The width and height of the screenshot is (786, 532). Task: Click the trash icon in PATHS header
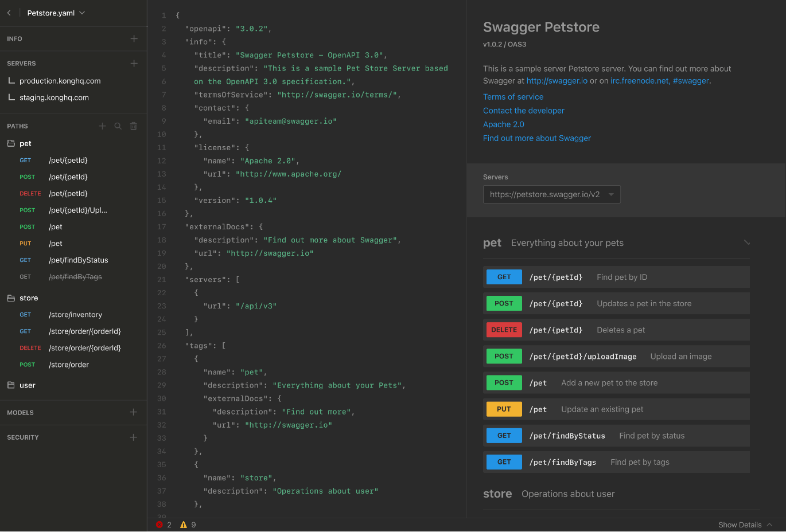[133, 126]
